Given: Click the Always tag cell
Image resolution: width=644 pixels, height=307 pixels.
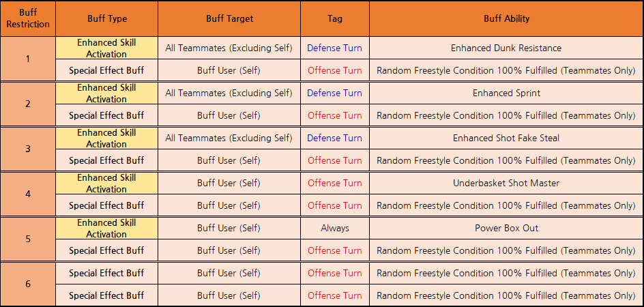Looking at the screenshot, I should click(x=335, y=229).
